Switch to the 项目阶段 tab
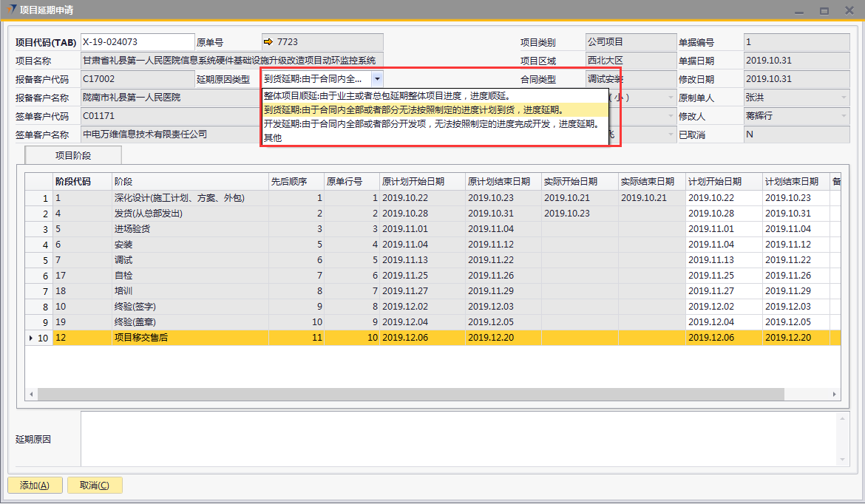This screenshot has width=865, height=504. (73, 155)
